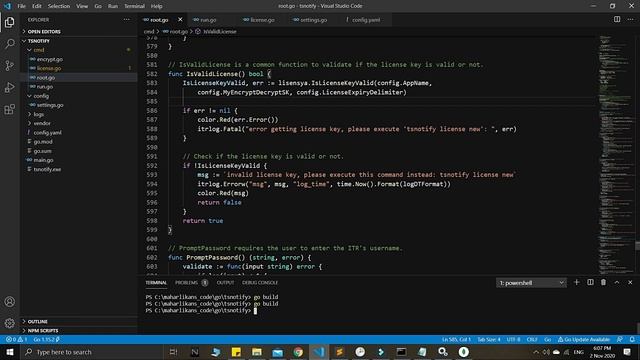Split the terminal panel
Screen dimensions: 640x360
click(x=590, y=282)
